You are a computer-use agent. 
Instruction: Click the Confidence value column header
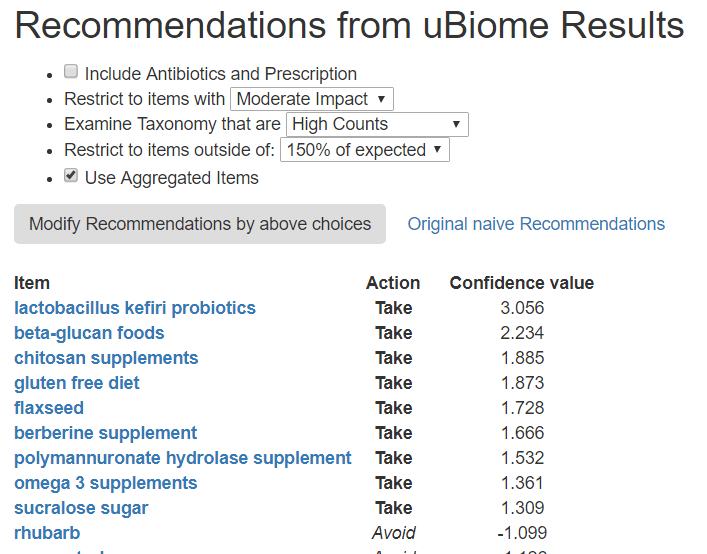click(x=521, y=283)
